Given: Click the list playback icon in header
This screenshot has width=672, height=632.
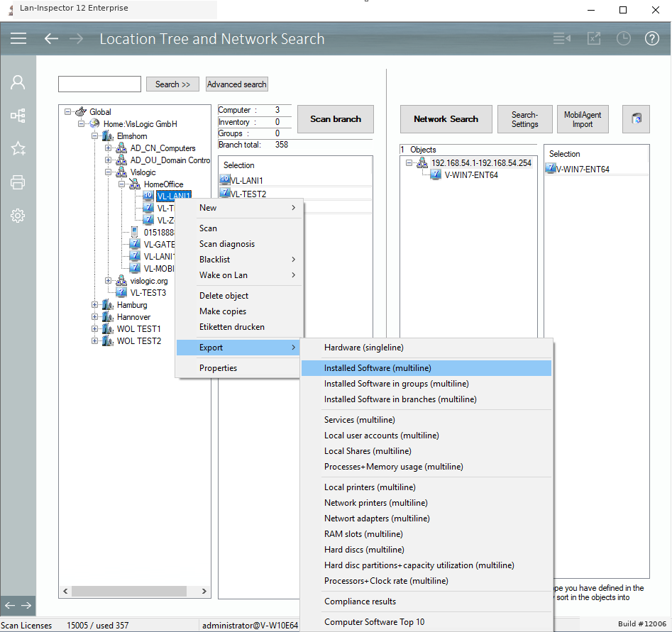Looking at the screenshot, I should point(562,38).
